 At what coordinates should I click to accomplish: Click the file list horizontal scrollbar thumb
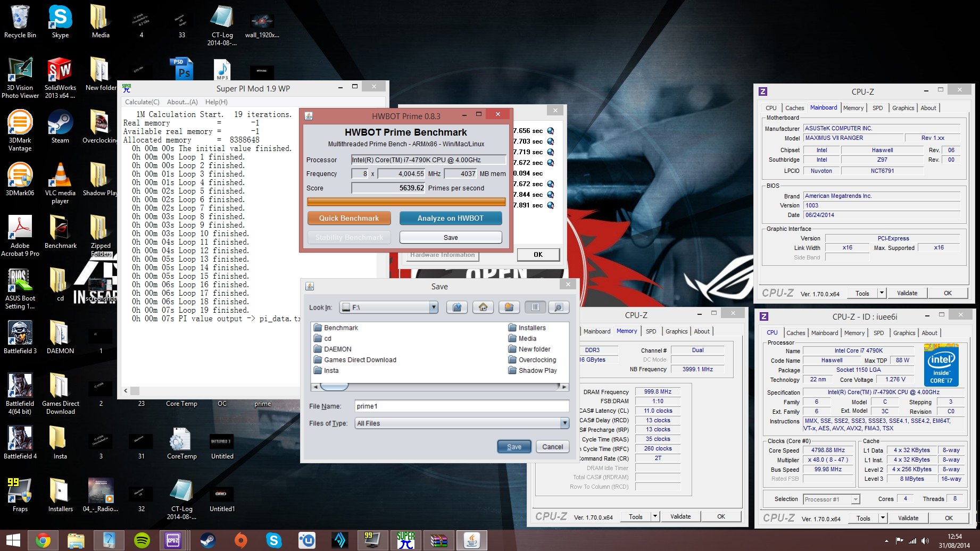pyautogui.click(x=334, y=387)
